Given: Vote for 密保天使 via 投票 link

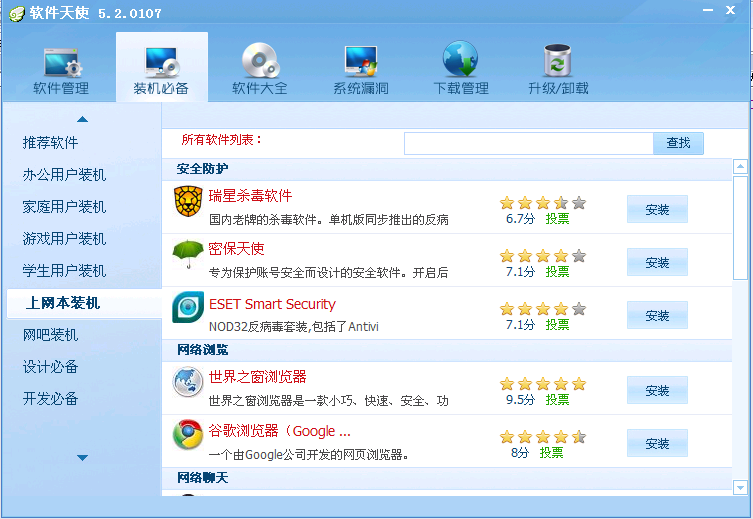Looking at the screenshot, I should tap(557, 272).
